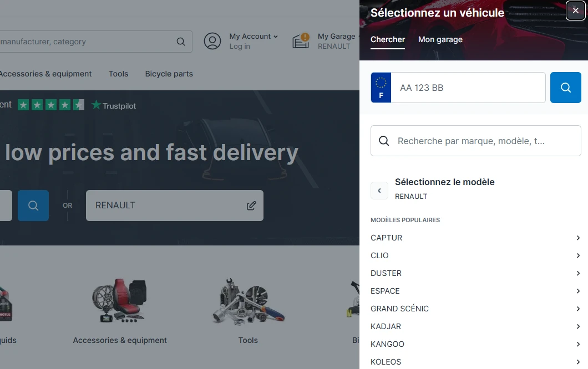
Task: Select the DUSTER model
Action: pos(475,273)
